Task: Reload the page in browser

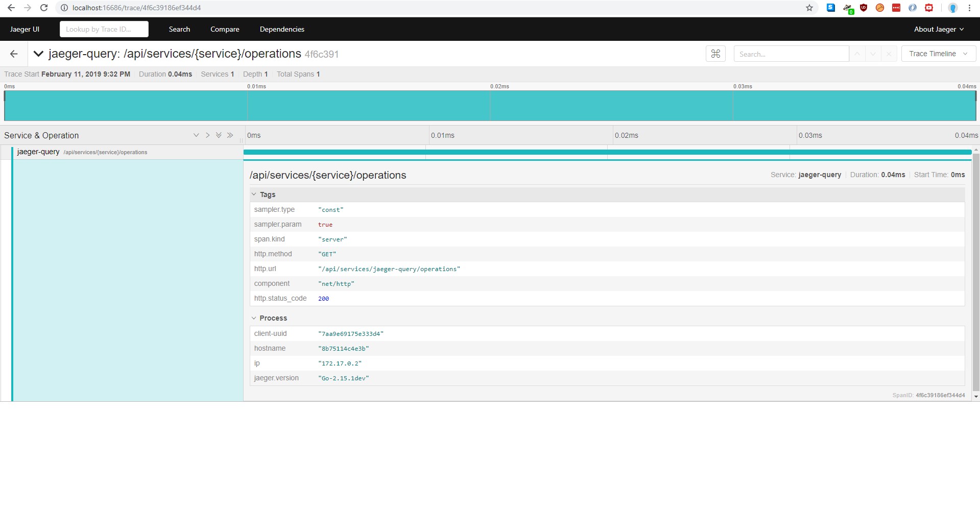Action: [x=44, y=8]
